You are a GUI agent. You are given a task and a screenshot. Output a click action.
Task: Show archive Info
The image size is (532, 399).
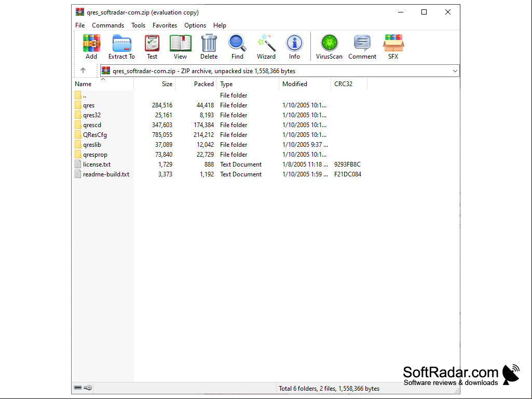click(294, 47)
